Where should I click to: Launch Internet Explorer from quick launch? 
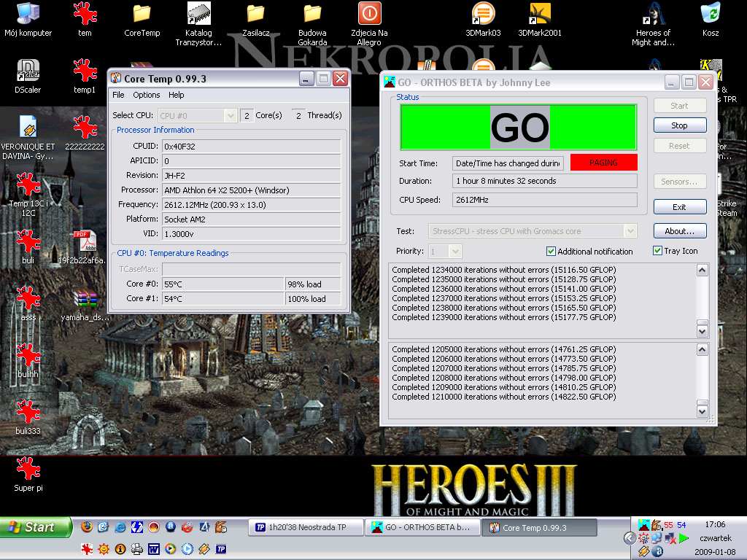(x=120, y=526)
